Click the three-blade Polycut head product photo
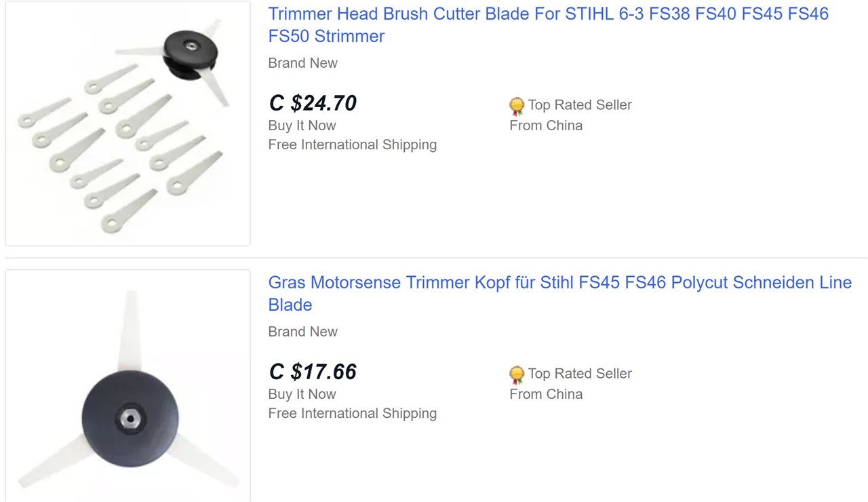Screen dimensions: 868x502 pos(128,386)
